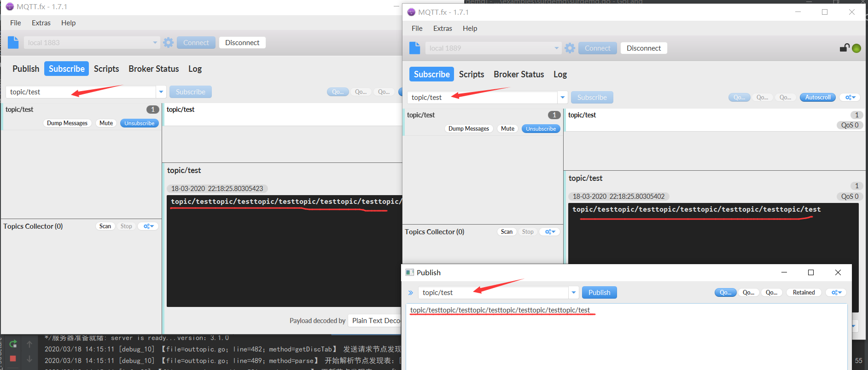Click the Publish button in the Publish window

coord(600,293)
